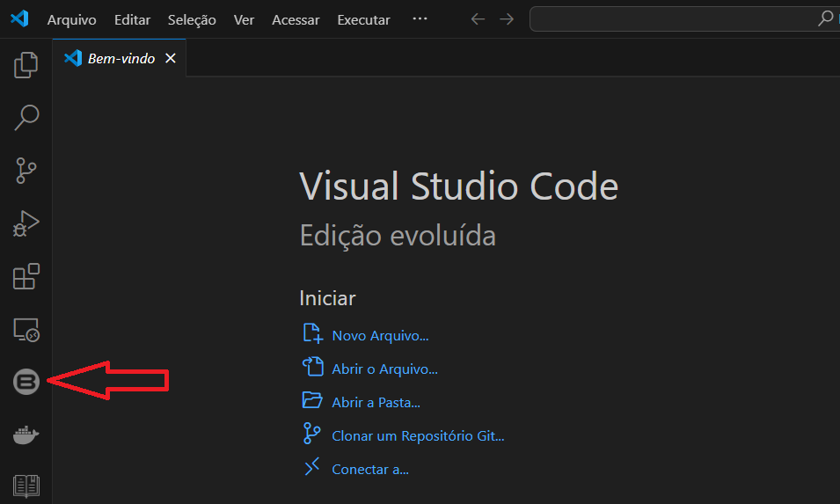Open the Docker whale view
The width and height of the screenshot is (840, 504).
tap(26, 435)
